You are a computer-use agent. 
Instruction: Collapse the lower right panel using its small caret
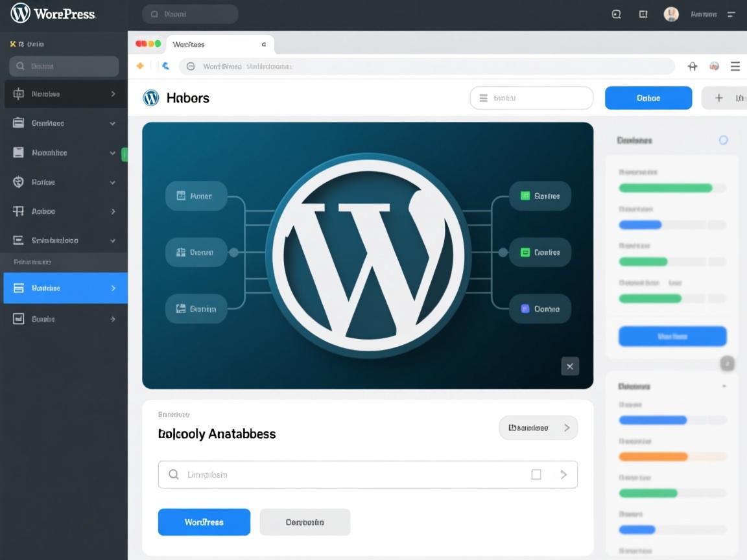click(724, 386)
